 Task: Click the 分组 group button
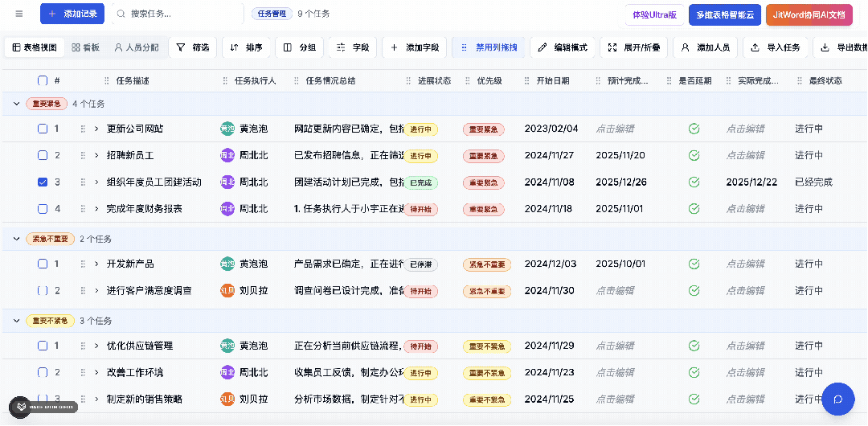click(299, 47)
